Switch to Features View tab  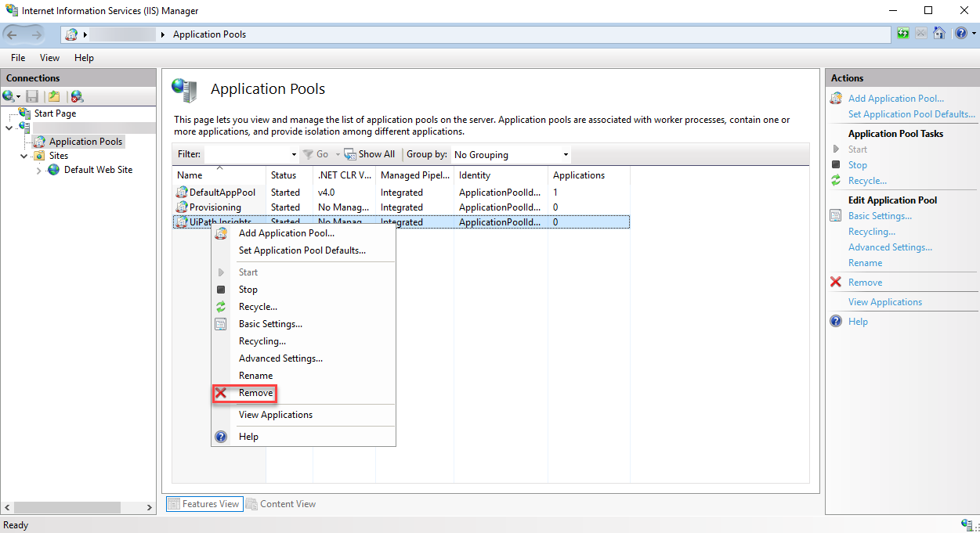pyautogui.click(x=204, y=504)
